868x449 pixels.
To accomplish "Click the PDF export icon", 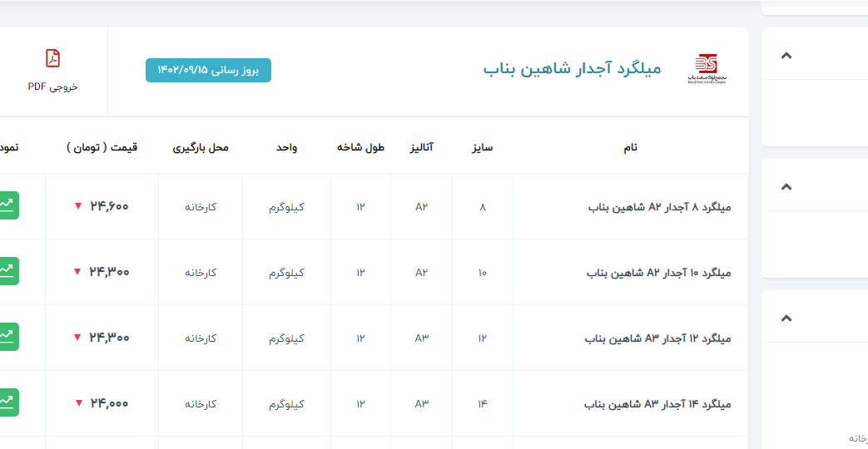I will coord(52,59).
